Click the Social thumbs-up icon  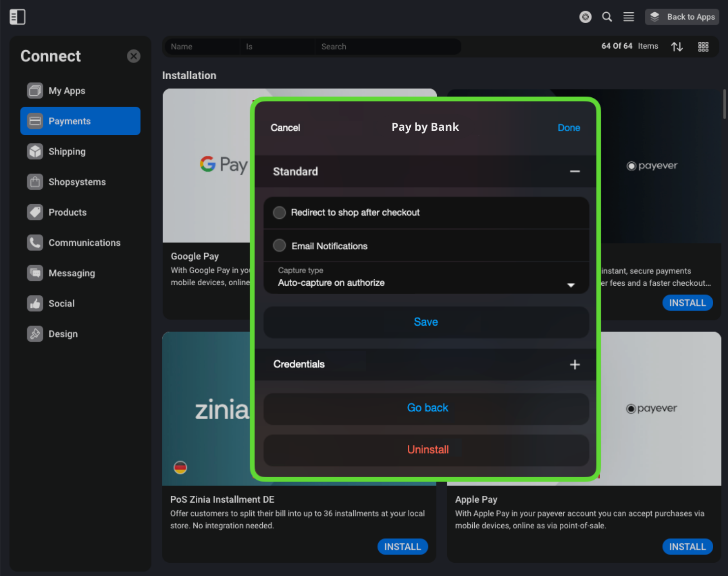(x=35, y=303)
